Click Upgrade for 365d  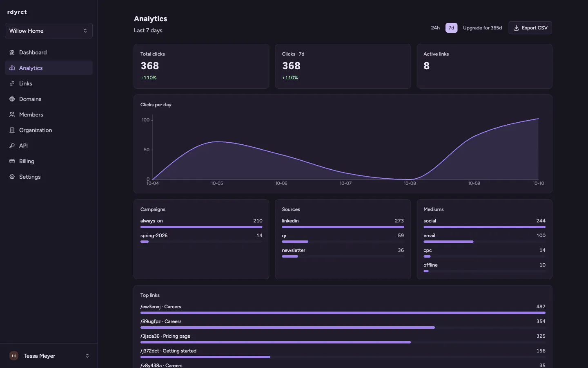pos(482,28)
